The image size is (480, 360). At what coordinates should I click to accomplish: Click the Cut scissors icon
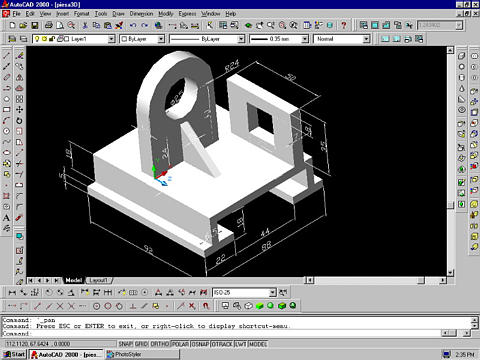tap(85, 25)
